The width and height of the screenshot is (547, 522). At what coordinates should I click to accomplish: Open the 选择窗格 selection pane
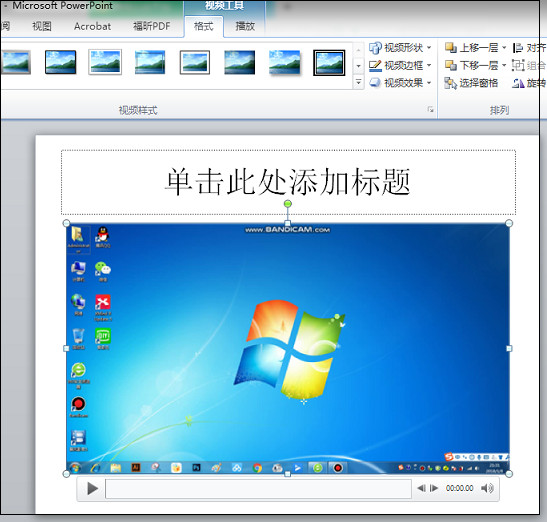coord(471,83)
